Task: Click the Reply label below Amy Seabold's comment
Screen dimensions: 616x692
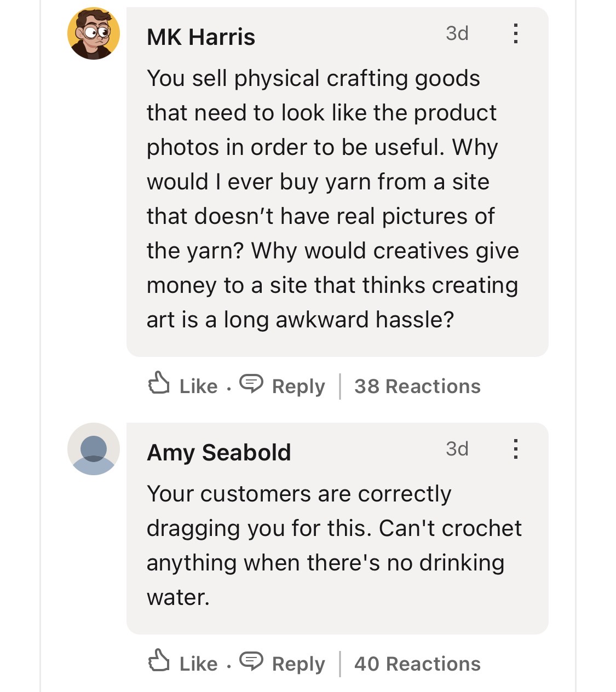Action: (x=298, y=664)
